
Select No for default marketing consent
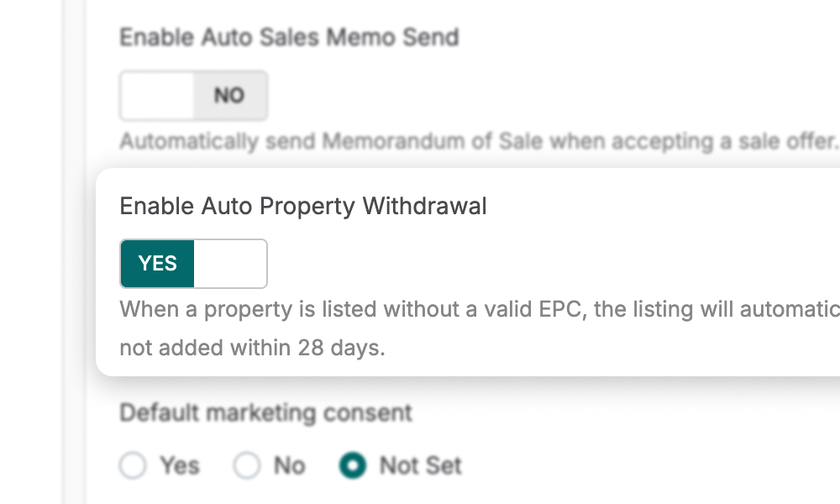coord(248,465)
